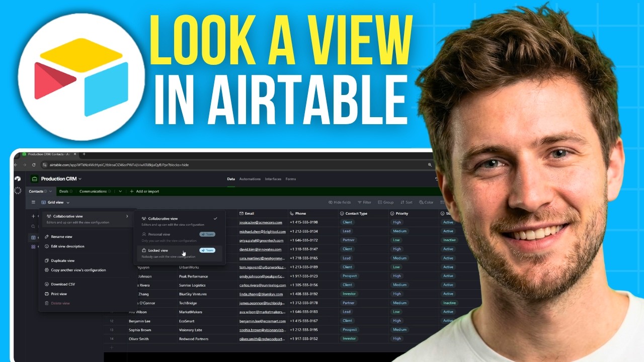Viewport: 644px width, 362px height.
Task: Click the Phone column header
Action: (x=312, y=213)
